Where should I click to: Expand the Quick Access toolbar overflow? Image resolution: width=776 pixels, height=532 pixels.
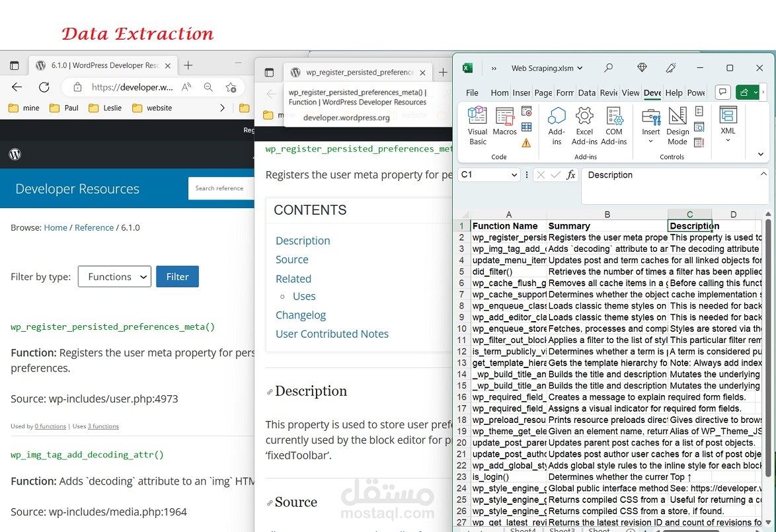click(x=493, y=68)
